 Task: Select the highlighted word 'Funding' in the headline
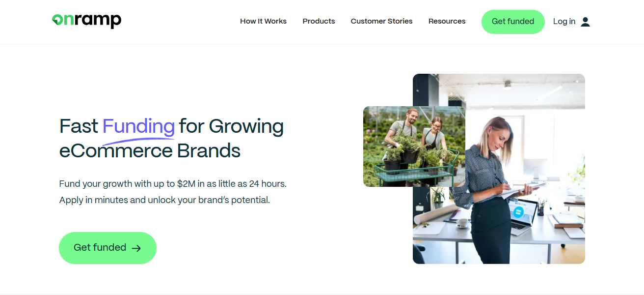coord(138,126)
